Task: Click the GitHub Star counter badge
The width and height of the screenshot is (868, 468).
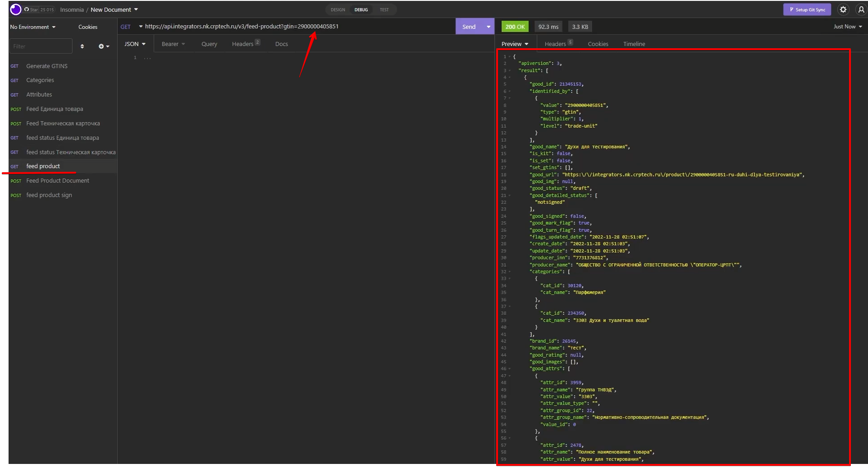Action: [x=39, y=9]
